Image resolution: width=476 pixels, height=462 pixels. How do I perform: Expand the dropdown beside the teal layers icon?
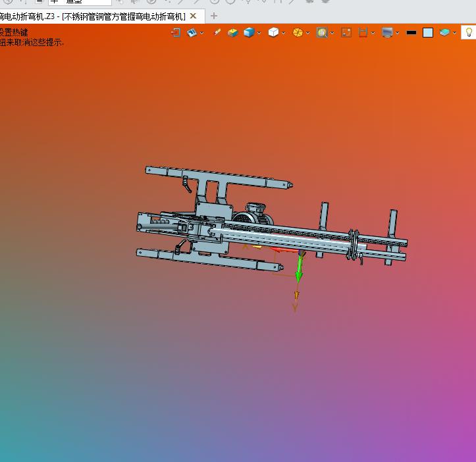click(x=455, y=33)
